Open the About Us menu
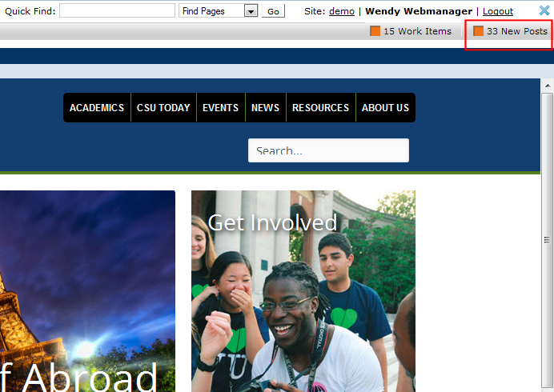554x392 pixels. click(x=385, y=108)
